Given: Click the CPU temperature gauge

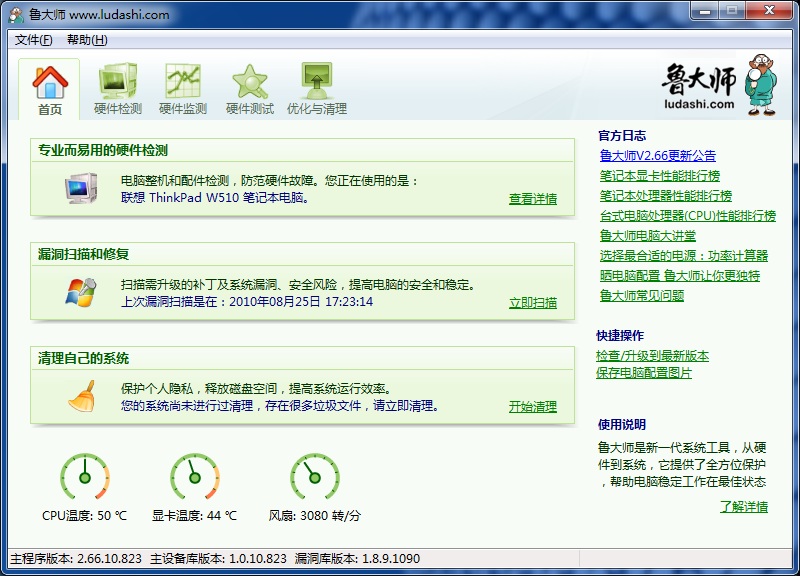Looking at the screenshot, I should pyautogui.click(x=85, y=477).
